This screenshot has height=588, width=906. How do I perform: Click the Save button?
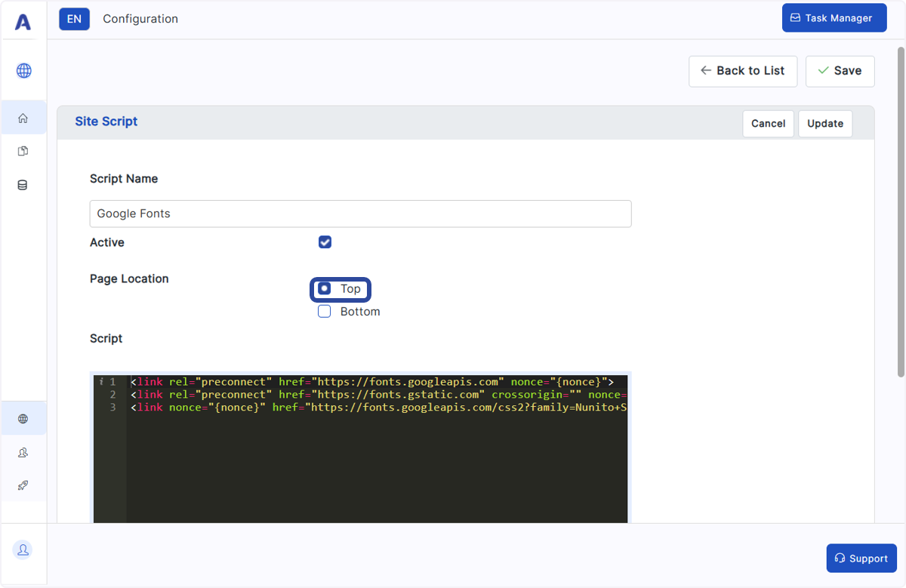[840, 71]
